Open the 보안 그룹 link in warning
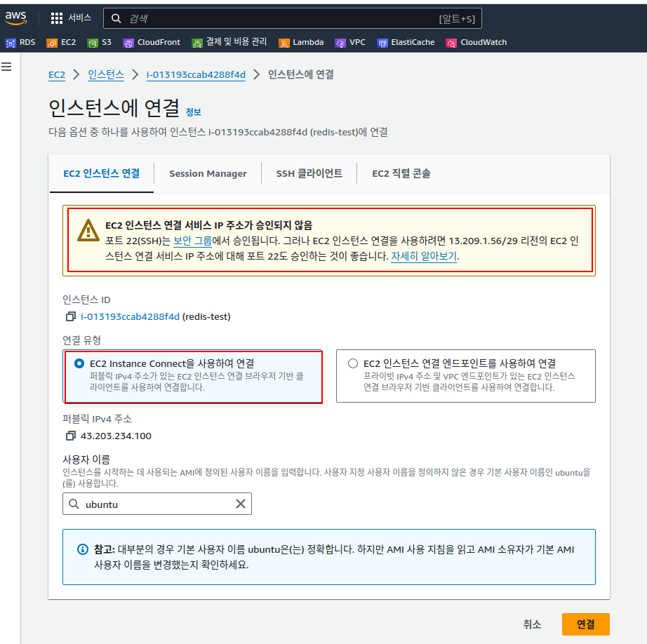The image size is (647, 644). (x=193, y=241)
